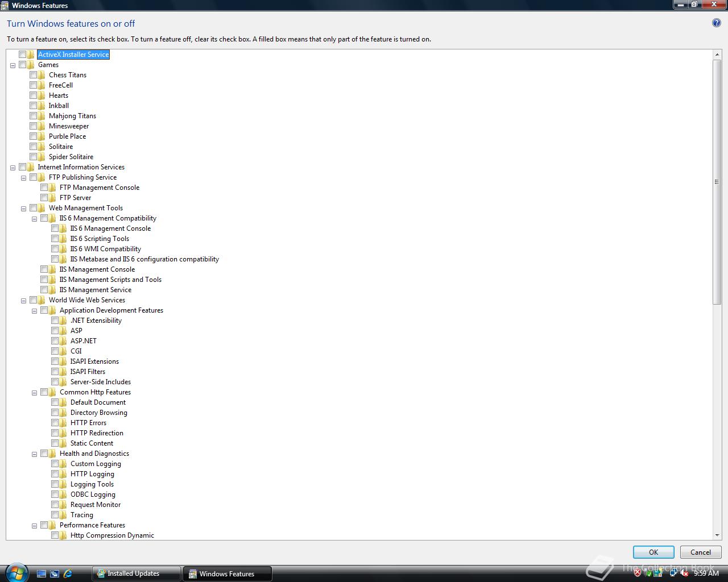This screenshot has width=728, height=582.
Task: Select the Http Compression Dynamic label
Action: coord(112,535)
